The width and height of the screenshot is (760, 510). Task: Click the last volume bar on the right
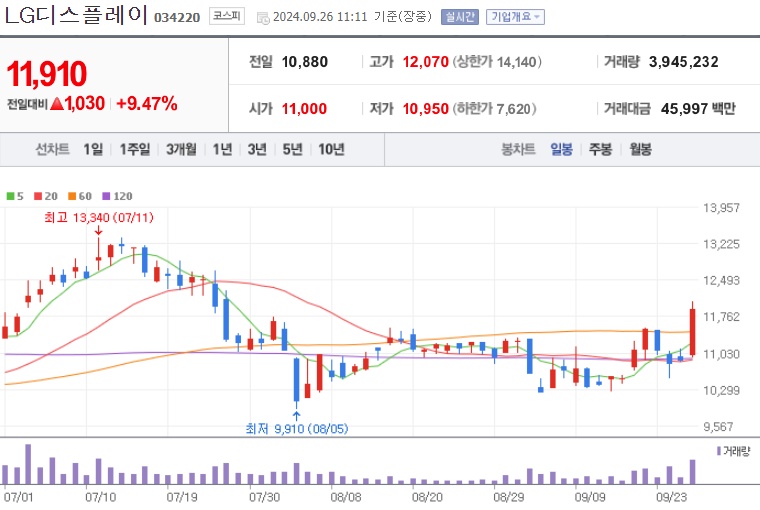coord(693,472)
